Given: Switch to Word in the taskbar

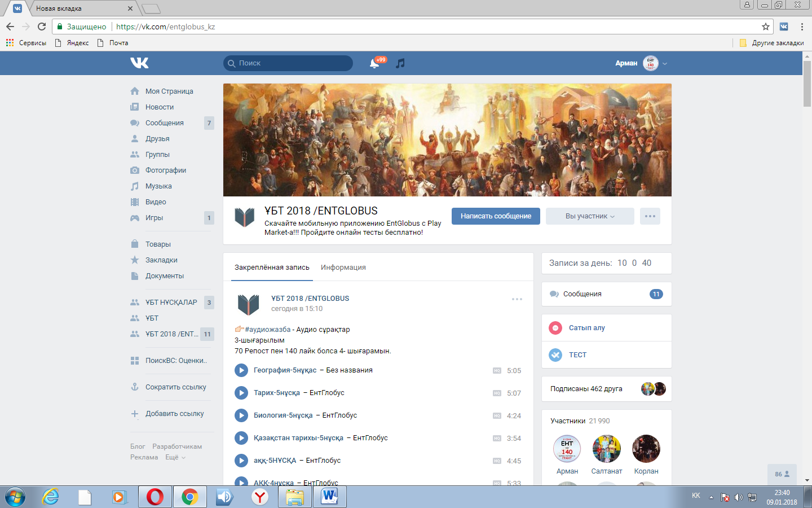Looking at the screenshot, I should 330,497.
